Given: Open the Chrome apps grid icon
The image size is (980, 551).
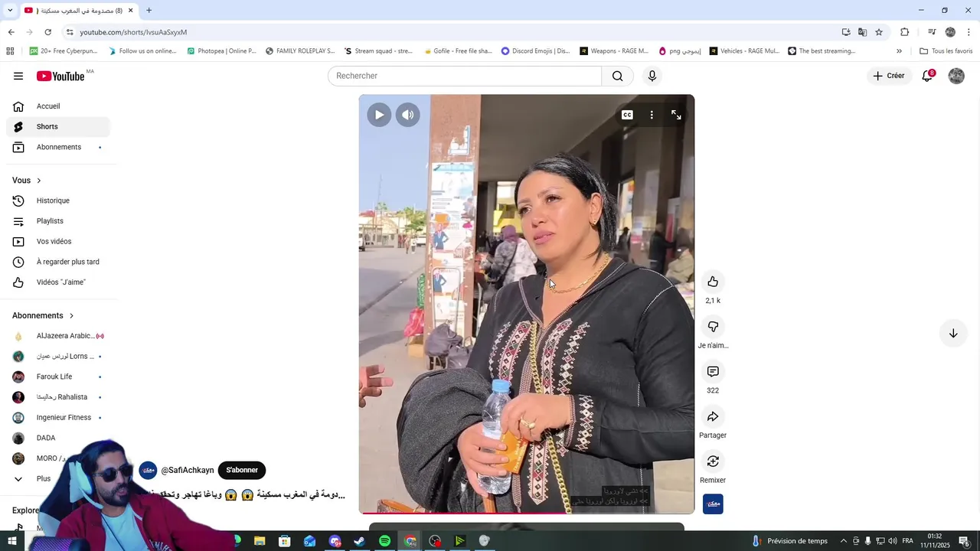Looking at the screenshot, I should [10, 51].
